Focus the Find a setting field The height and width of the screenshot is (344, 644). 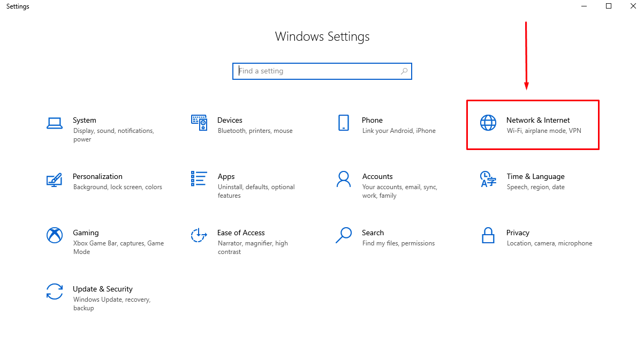tap(322, 71)
